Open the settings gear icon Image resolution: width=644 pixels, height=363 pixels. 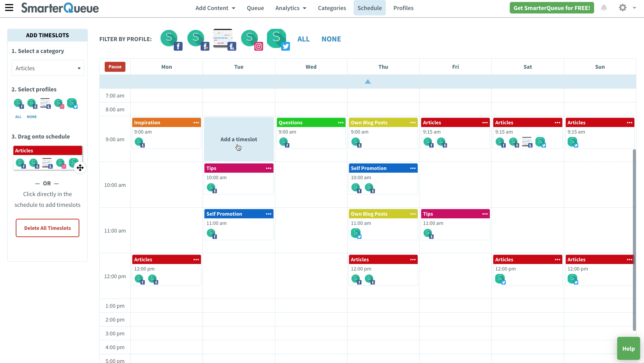tap(623, 8)
